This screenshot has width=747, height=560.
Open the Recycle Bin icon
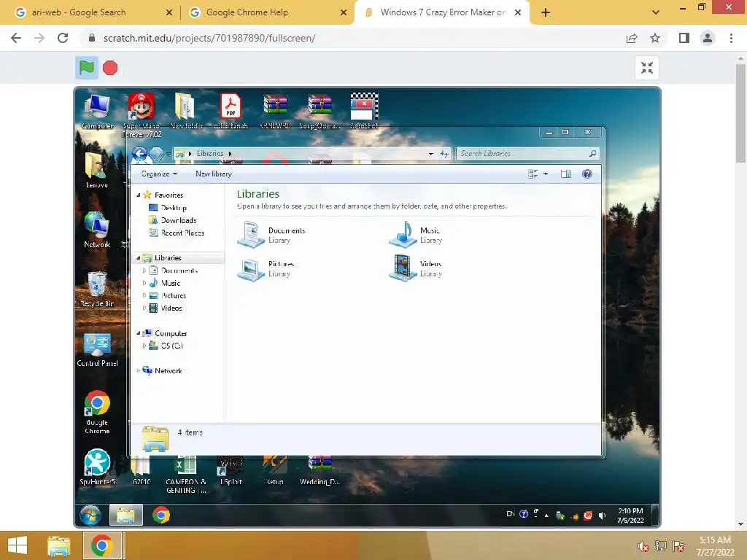(x=97, y=289)
